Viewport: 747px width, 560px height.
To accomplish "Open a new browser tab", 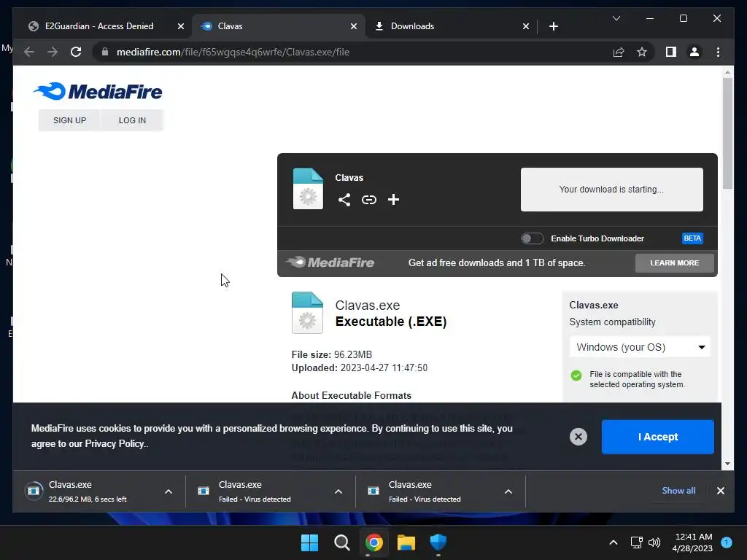I will click(x=553, y=26).
